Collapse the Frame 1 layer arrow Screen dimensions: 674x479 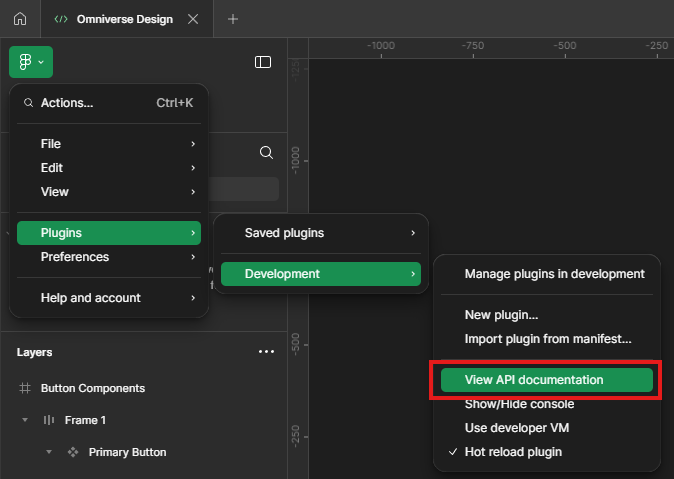(x=25, y=420)
